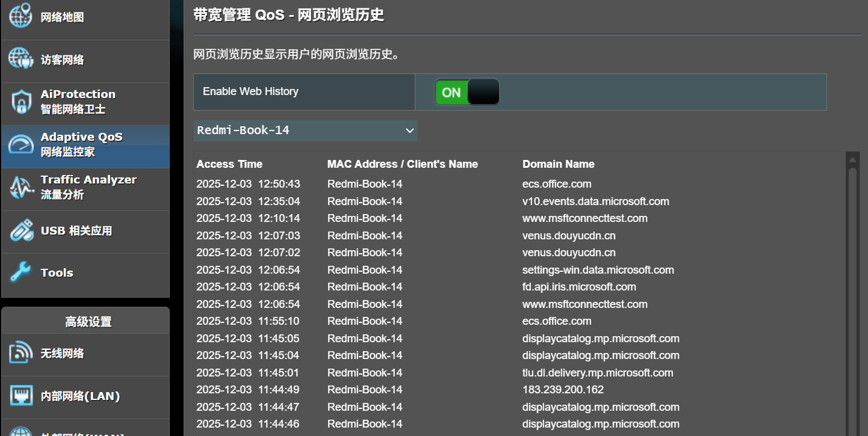
Task: Click the scrollbar up arrow
Action: click(x=852, y=159)
